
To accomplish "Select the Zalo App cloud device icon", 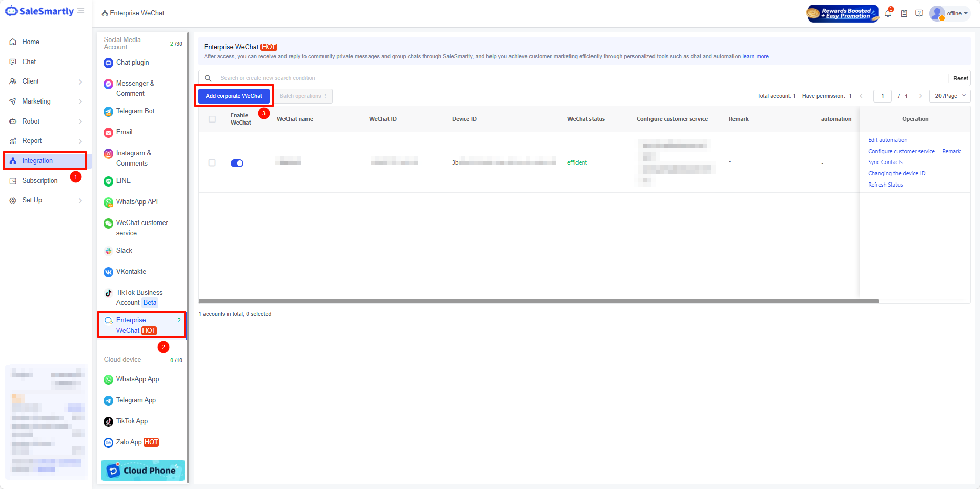I will tap(108, 442).
